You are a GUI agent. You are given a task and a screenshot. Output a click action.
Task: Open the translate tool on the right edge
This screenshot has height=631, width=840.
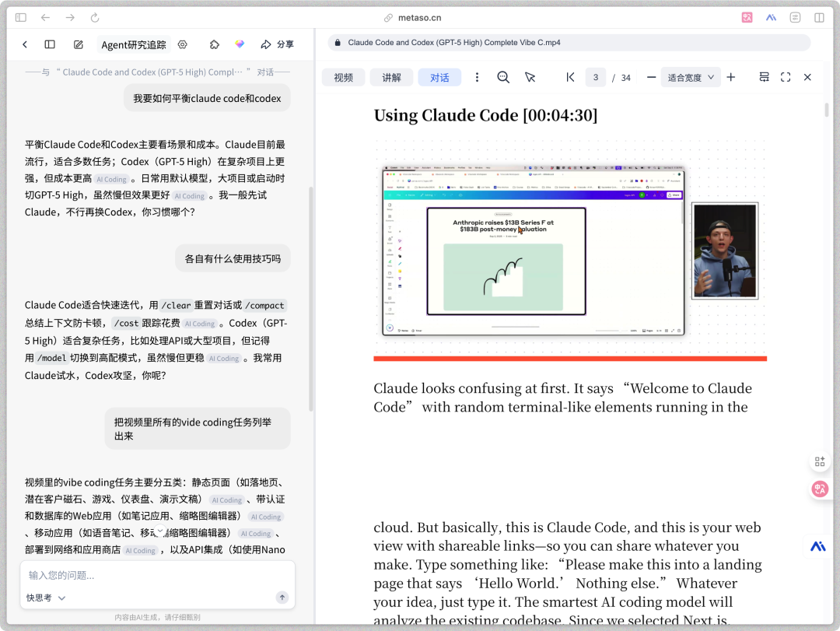tap(820, 489)
